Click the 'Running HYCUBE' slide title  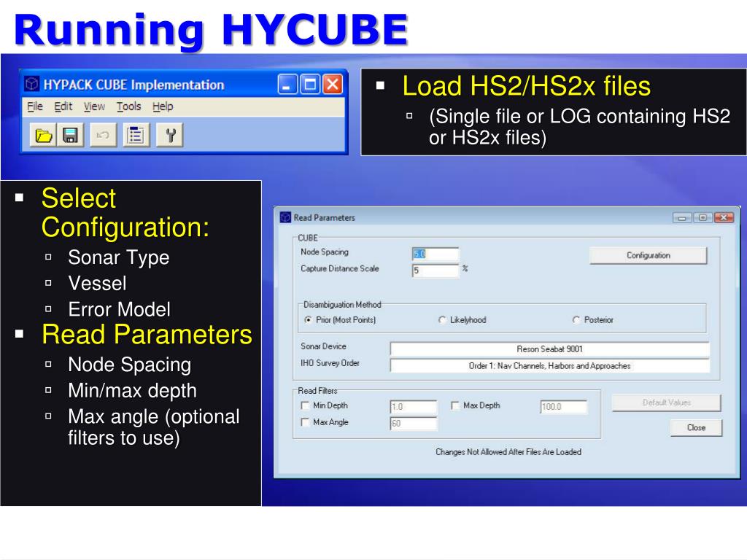click(x=211, y=30)
